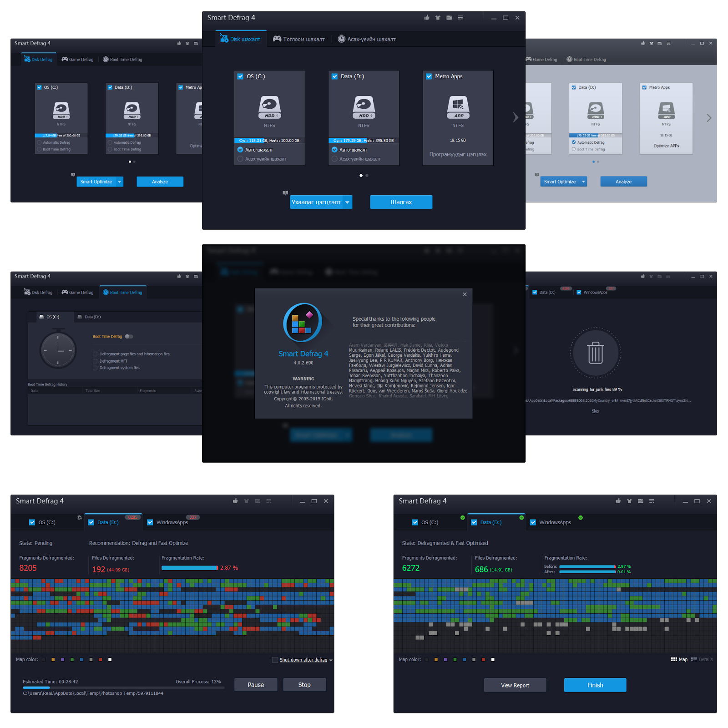
Task: Switch to Details view icon in results window
Action: 694,659
